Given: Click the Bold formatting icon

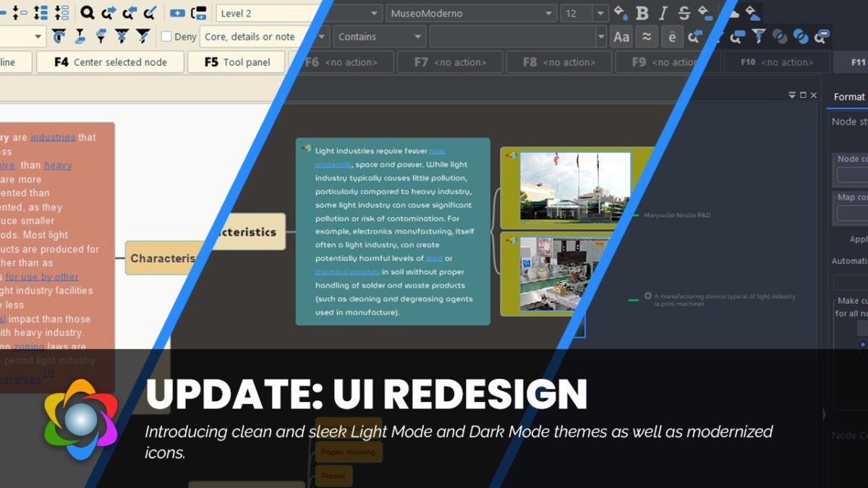Looking at the screenshot, I should coord(642,13).
